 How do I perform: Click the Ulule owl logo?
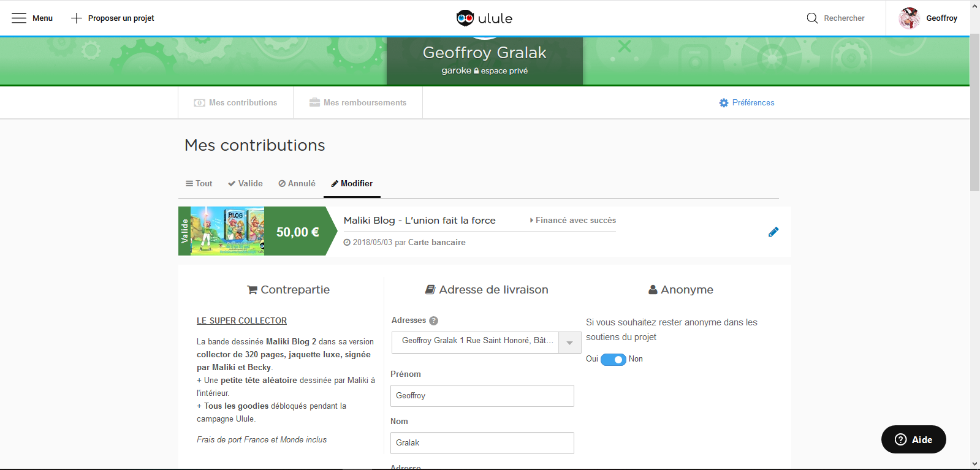tap(465, 18)
